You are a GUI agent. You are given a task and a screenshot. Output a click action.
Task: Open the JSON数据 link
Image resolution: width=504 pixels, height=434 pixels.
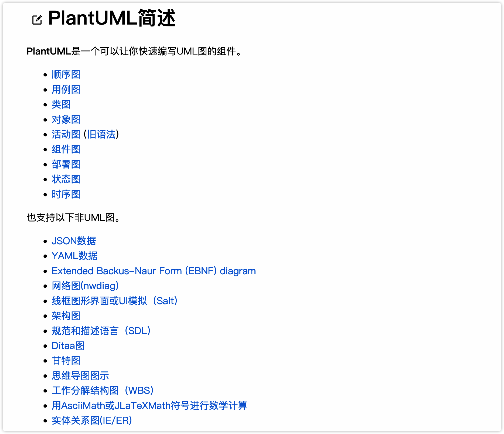(74, 241)
